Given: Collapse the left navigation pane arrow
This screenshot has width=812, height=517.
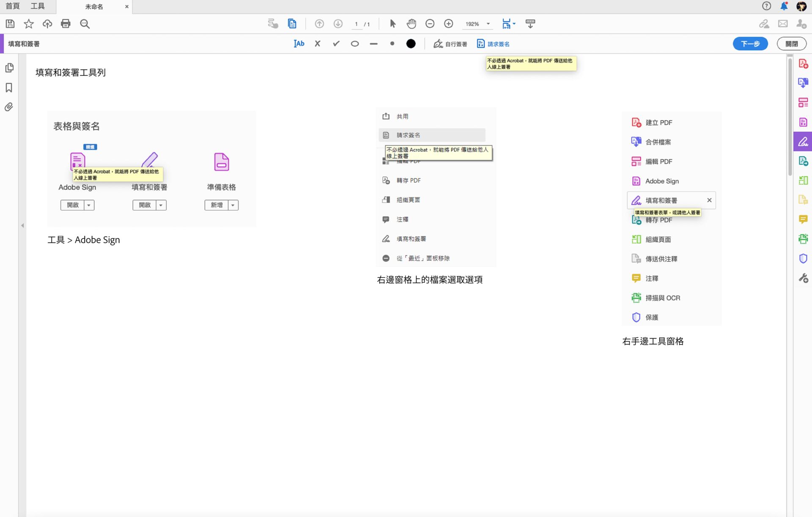Looking at the screenshot, I should pyautogui.click(x=22, y=226).
